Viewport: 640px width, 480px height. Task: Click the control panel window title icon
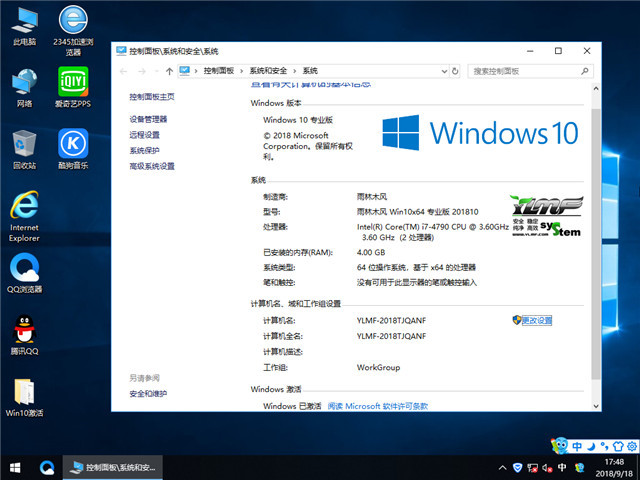pos(121,51)
